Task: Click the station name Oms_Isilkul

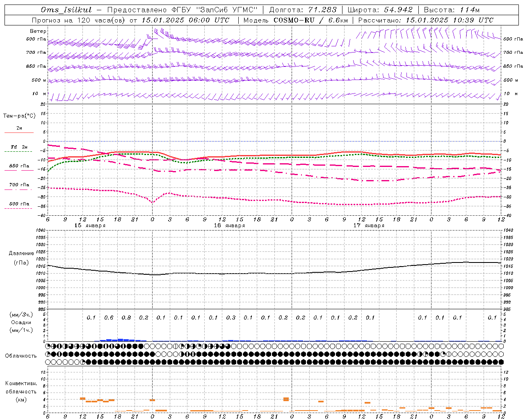Action: (67, 10)
